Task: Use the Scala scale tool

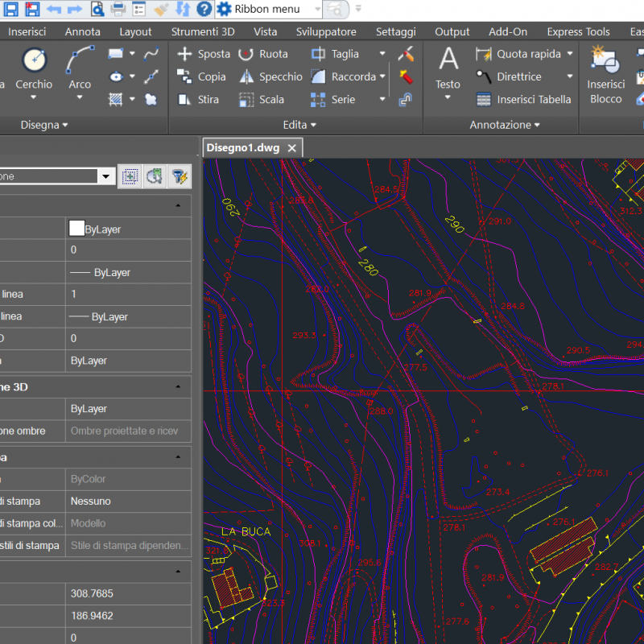Action: tap(262, 99)
